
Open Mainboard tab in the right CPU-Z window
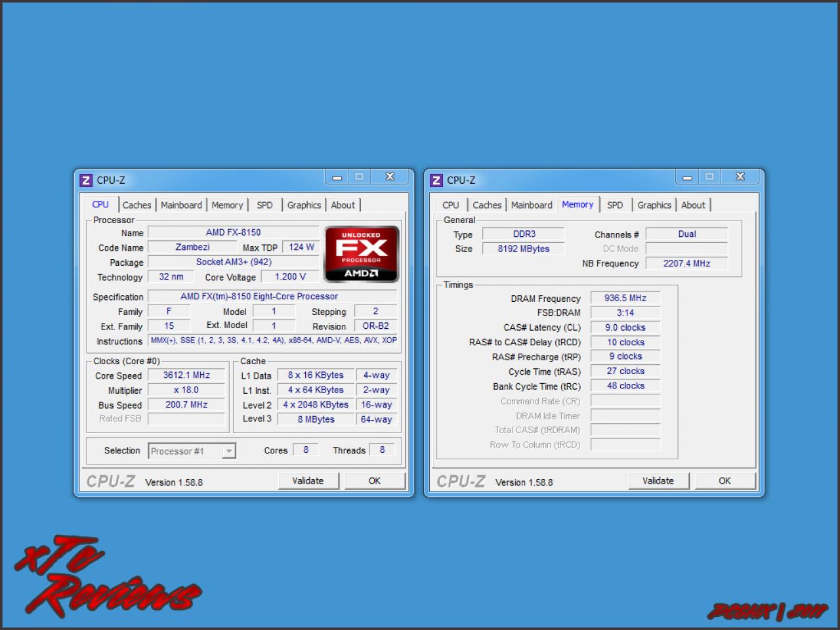pyautogui.click(x=532, y=205)
